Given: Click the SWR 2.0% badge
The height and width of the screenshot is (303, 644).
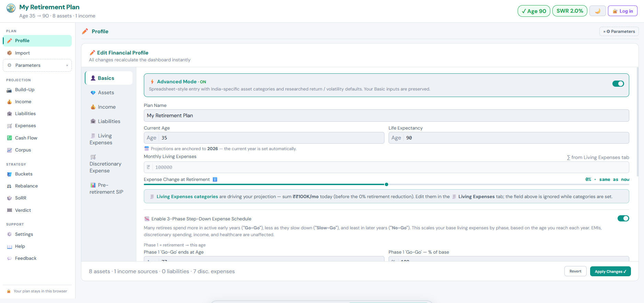Looking at the screenshot, I should pos(570,11).
